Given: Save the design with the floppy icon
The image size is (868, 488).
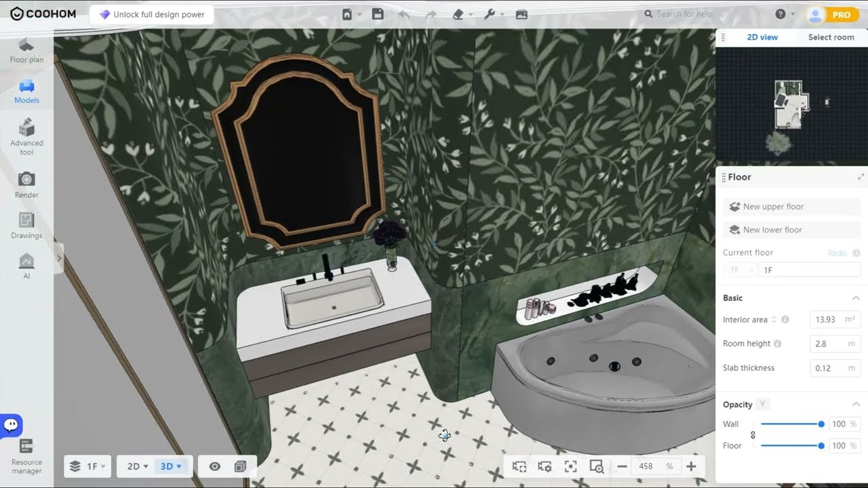Looking at the screenshot, I should pyautogui.click(x=378, y=14).
